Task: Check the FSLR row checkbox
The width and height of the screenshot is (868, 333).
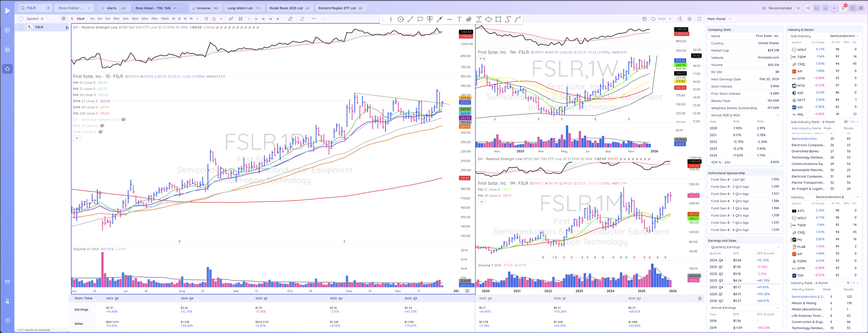Action: tap(21, 27)
